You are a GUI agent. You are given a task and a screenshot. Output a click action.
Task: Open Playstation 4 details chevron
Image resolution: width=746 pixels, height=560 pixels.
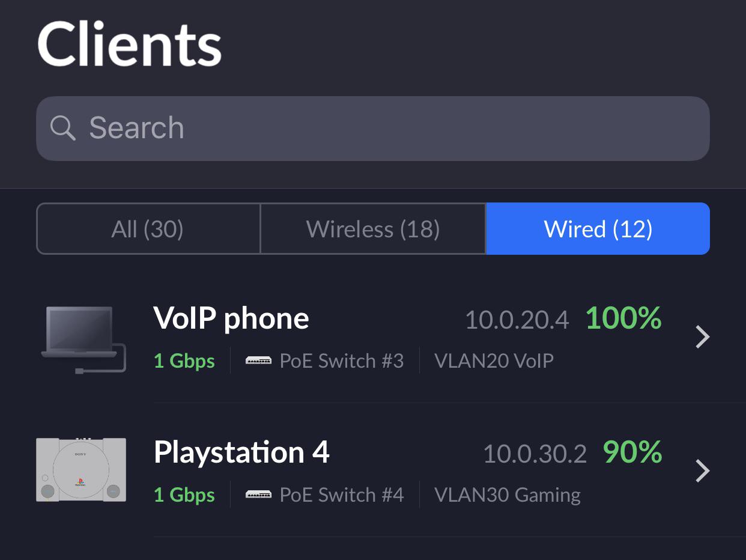(702, 471)
